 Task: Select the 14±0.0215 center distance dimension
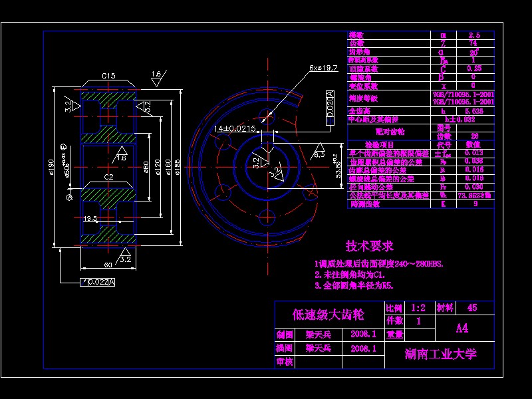234,128
